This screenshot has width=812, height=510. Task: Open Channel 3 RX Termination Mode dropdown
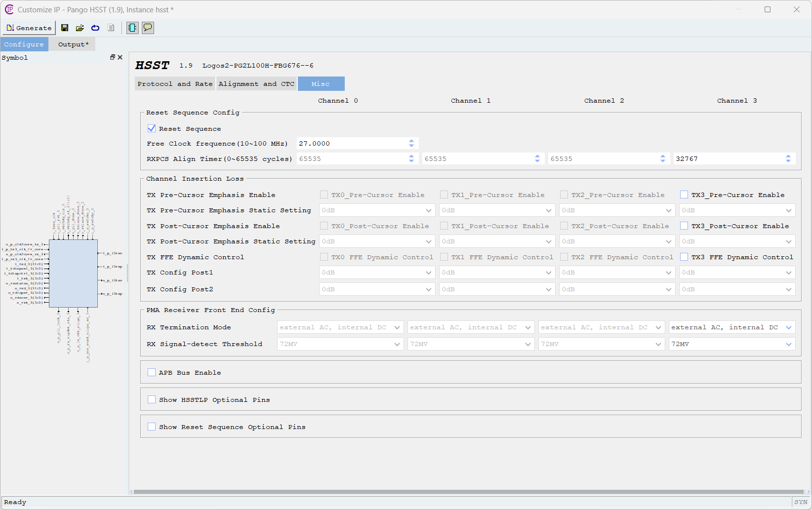pyautogui.click(x=732, y=327)
